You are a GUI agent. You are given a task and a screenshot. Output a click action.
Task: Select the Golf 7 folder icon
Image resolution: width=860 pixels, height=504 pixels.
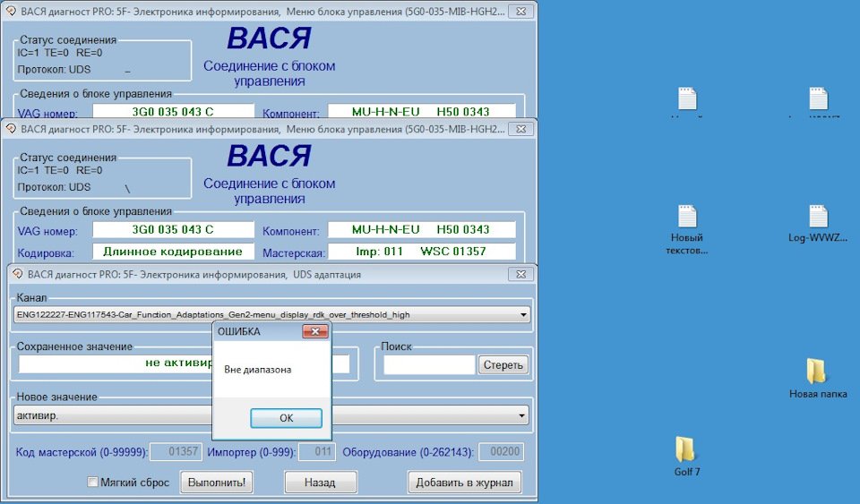click(687, 450)
